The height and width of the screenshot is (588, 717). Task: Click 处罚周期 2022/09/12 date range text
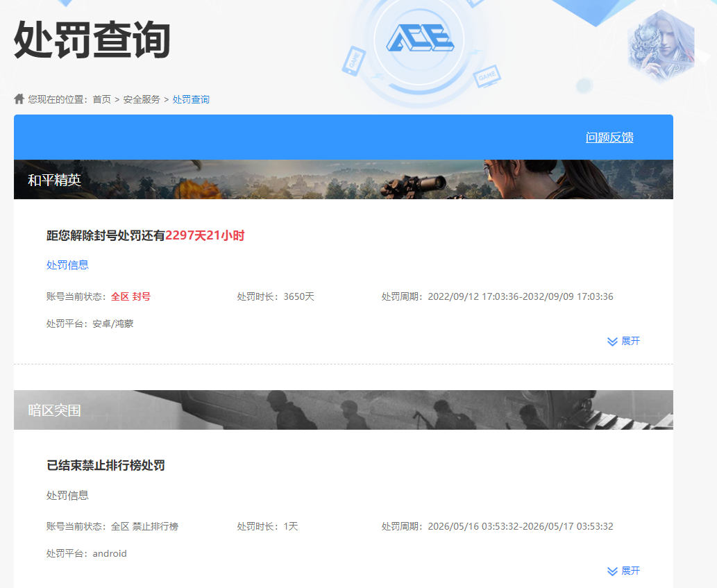point(498,296)
